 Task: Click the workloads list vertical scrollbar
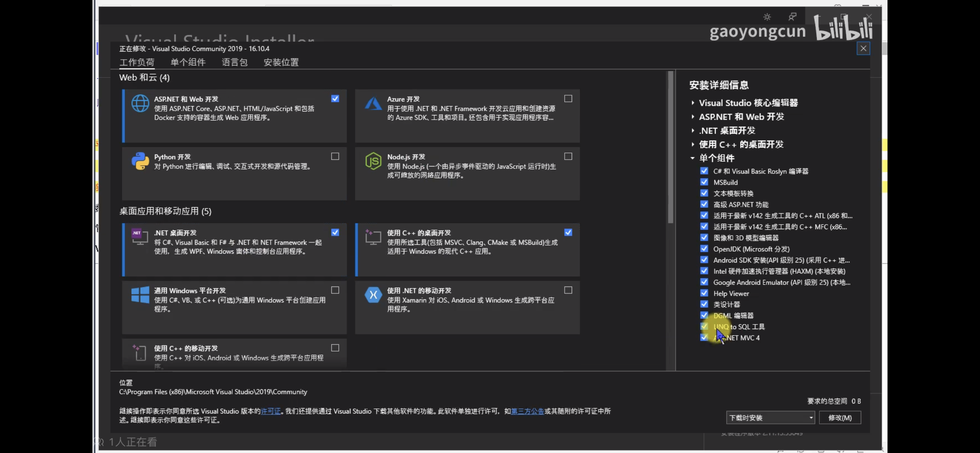670,147
